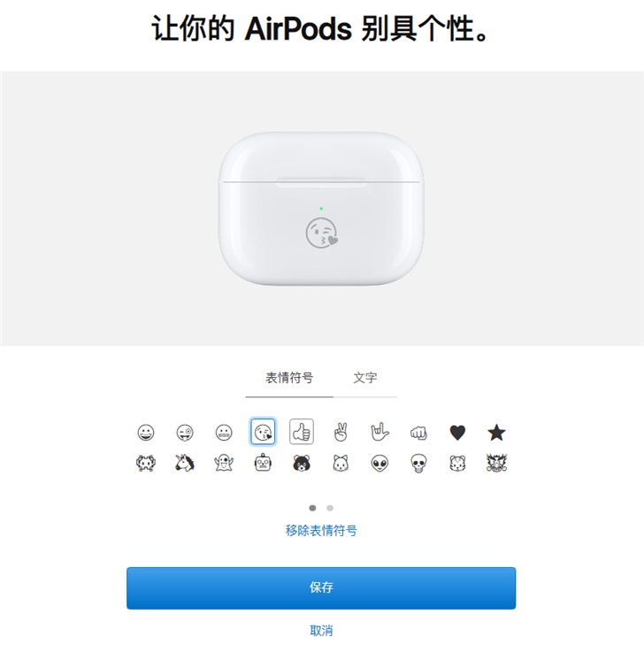Viewport: 644px width, 645px height.
Task: Click the blue 保存 button
Action: click(x=321, y=587)
